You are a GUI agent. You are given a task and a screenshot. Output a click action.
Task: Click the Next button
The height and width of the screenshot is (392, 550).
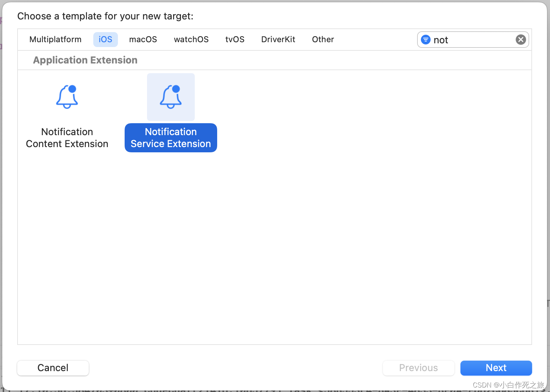pos(496,368)
